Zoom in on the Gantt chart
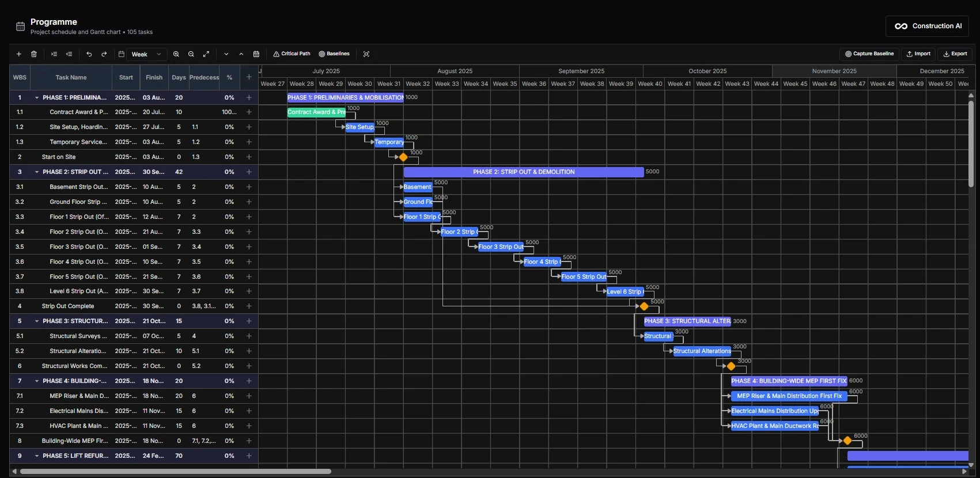The height and width of the screenshot is (478, 980). tap(176, 54)
